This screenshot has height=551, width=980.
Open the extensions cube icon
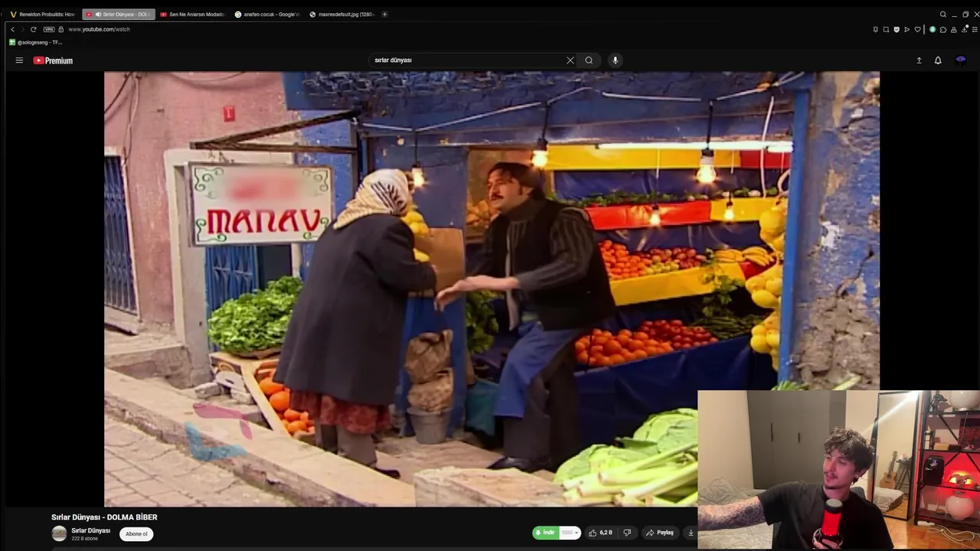coord(943,30)
